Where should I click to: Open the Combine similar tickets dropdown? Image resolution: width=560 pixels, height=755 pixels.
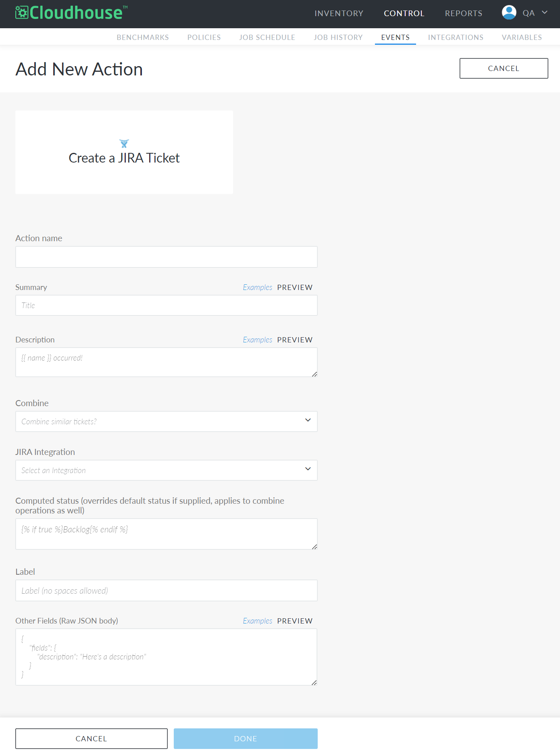[167, 421]
